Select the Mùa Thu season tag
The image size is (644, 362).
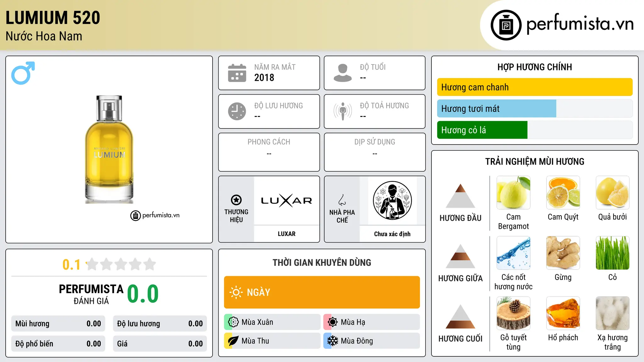coord(272,341)
